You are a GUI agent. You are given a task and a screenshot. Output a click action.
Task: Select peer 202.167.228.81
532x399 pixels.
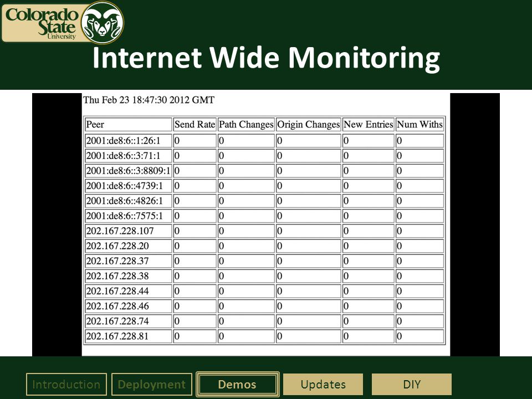128,336
